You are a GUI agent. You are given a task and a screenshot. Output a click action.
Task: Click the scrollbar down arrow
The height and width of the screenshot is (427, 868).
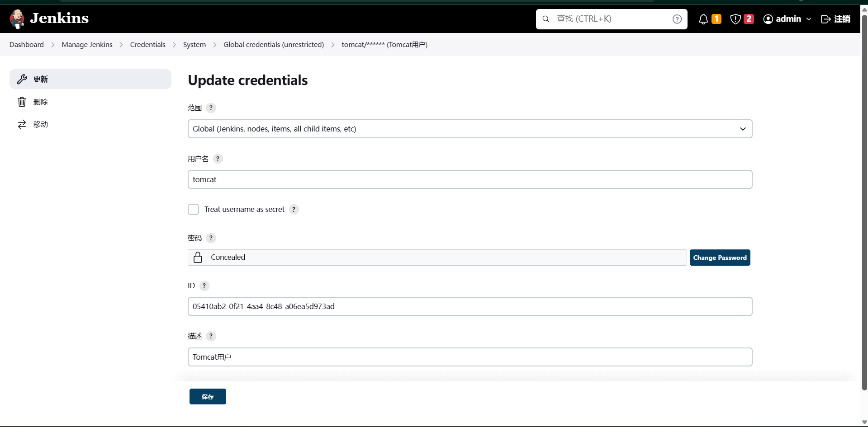click(864, 422)
